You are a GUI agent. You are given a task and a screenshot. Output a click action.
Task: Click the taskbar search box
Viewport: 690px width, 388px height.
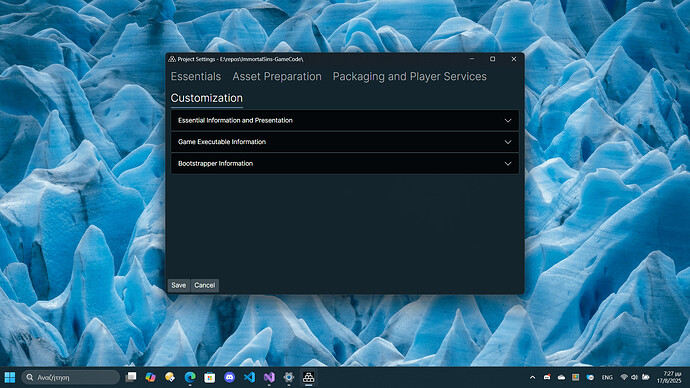70,377
